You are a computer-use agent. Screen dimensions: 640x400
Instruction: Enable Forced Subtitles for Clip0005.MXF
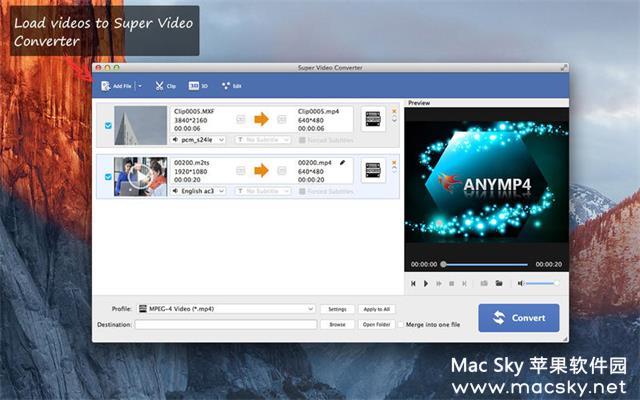tap(302, 140)
